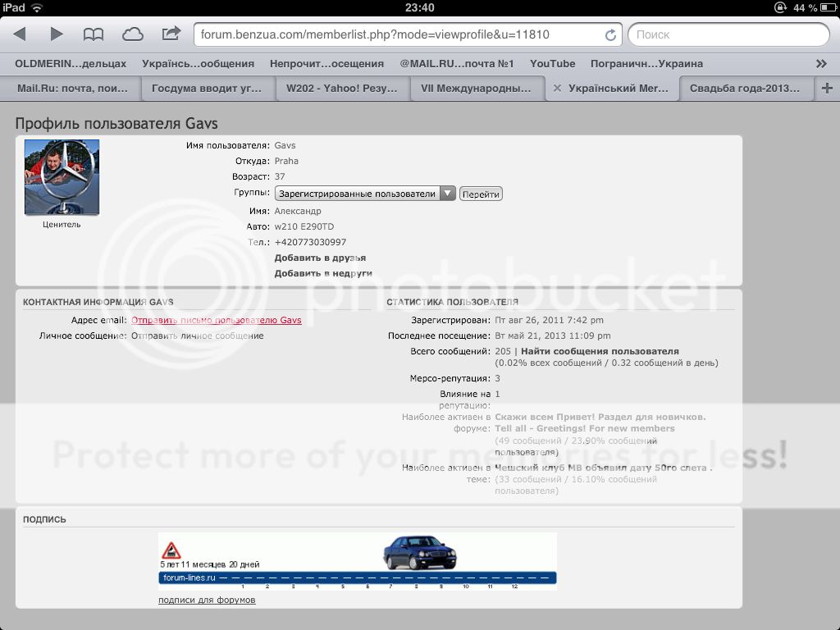Tap the Gavs avatar thumbnail

click(62, 177)
